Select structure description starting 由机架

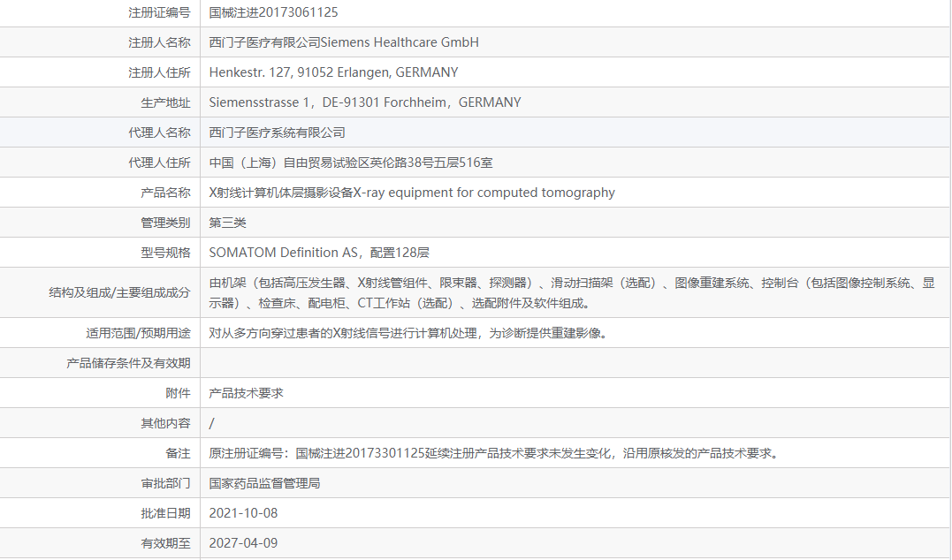coord(571,292)
